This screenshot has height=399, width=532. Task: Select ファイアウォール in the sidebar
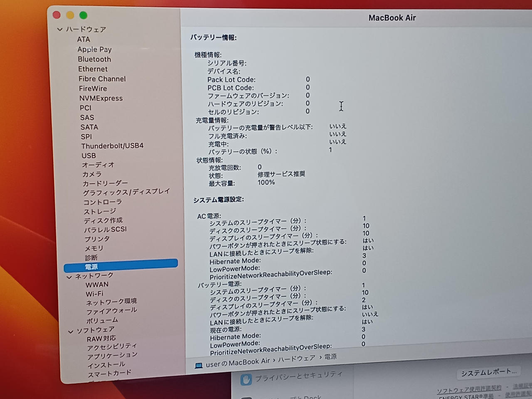[x=111, y=311]
